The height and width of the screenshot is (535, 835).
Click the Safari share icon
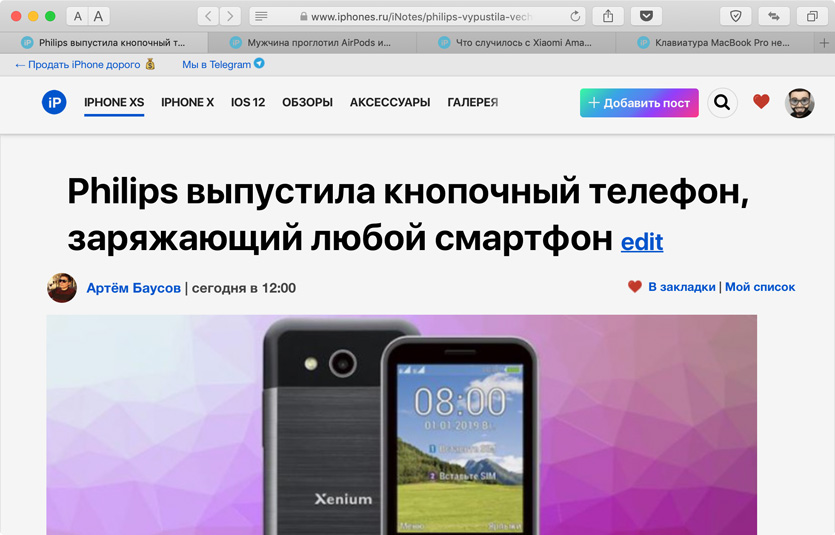tap(608, 17)
